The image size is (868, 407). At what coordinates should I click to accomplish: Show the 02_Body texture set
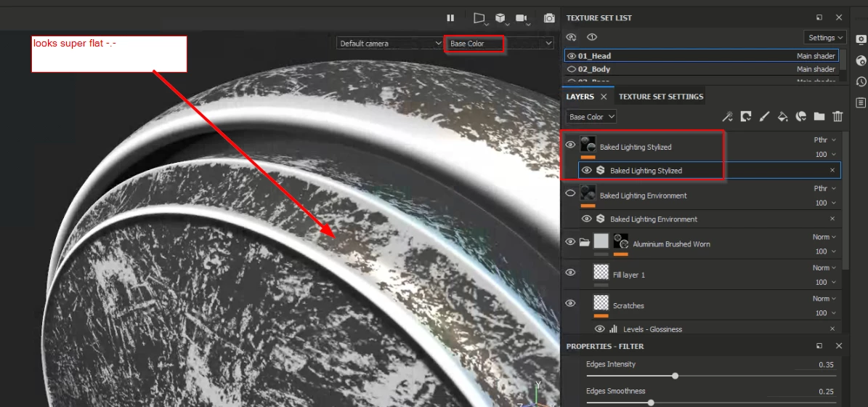[x=572, y=69]
